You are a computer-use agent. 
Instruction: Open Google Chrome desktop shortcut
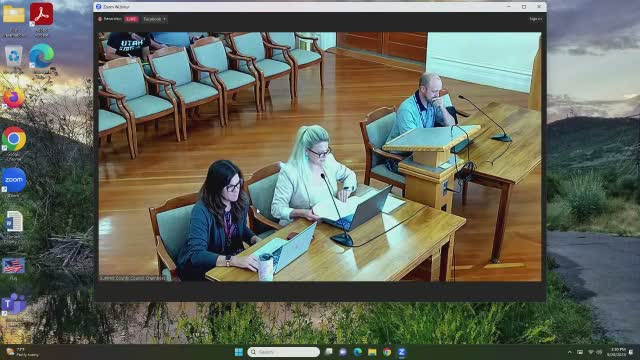tap(13, 142)
